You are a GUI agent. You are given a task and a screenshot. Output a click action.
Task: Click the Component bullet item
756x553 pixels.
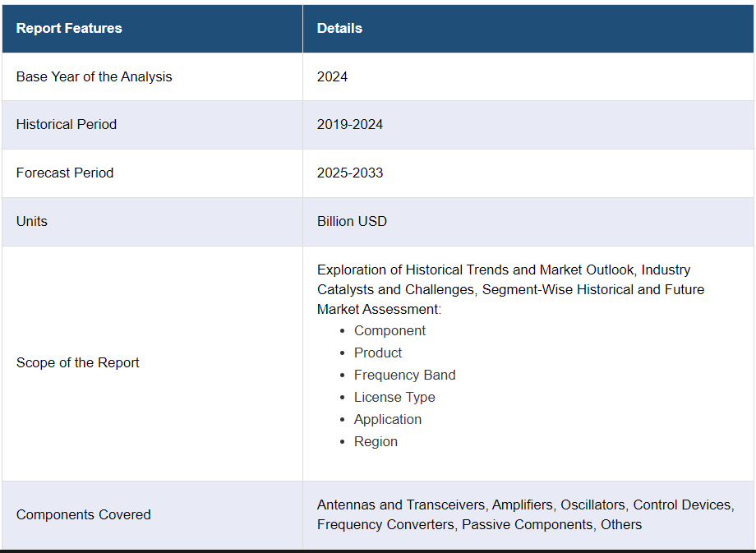tap(390, 331)
